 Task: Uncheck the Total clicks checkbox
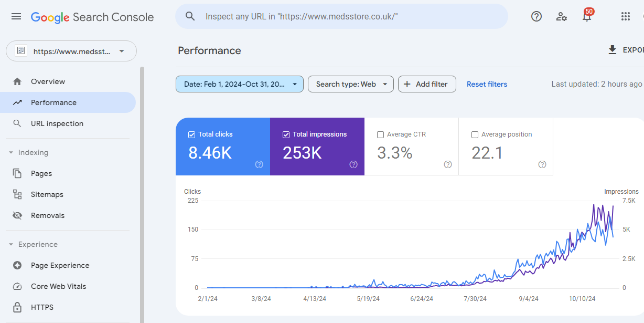coord(191,134)
